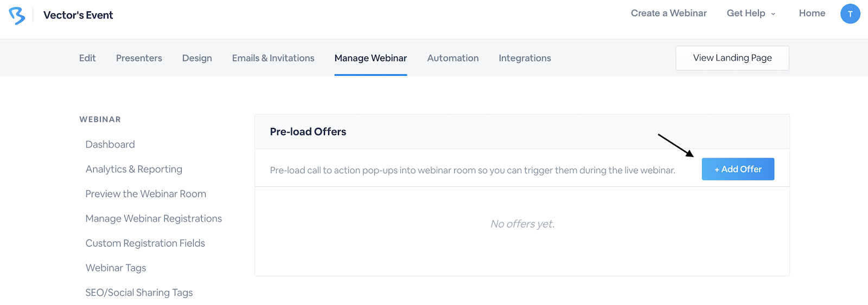Expand the Get Help dropdown
868x305 pixels.
751,14
